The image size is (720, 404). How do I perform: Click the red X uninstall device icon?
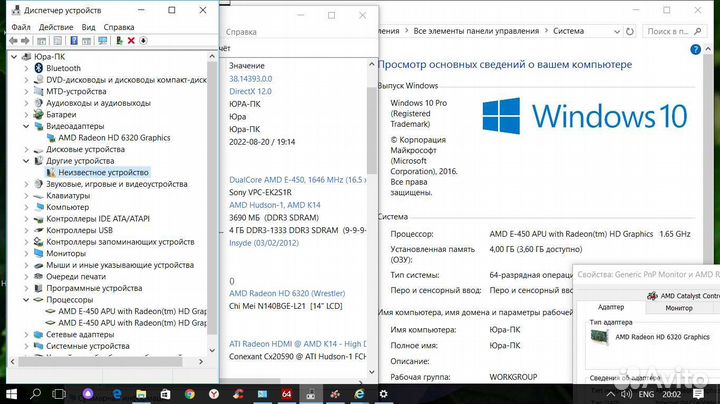[131, 41]
